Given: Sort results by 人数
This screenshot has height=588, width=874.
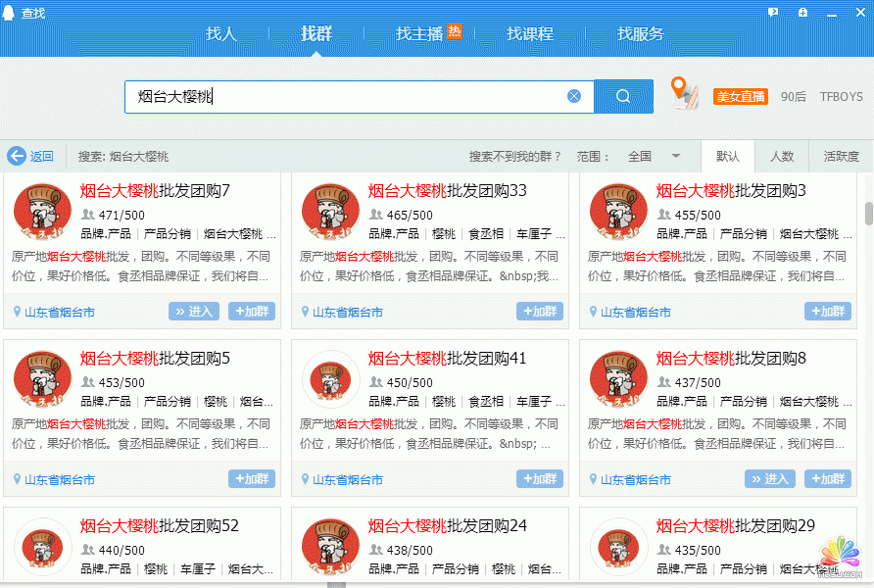Looking at the screenshot, I should (x=782, y=157).
